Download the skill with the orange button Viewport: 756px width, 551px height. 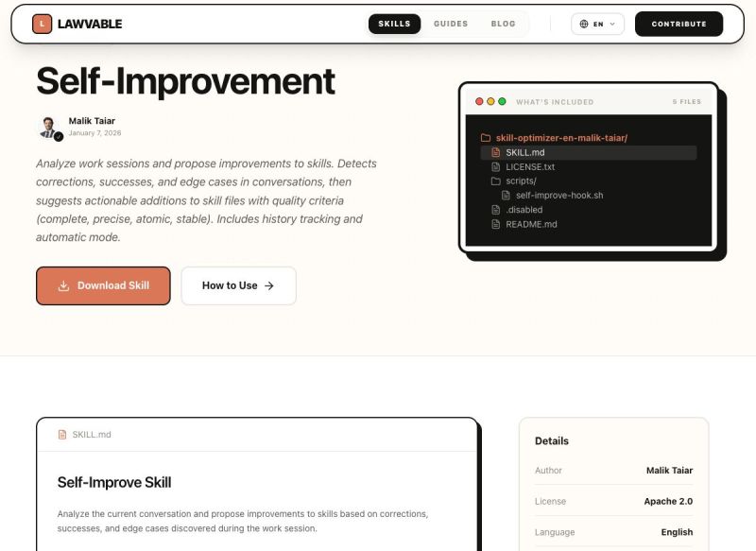click(103, 285)
